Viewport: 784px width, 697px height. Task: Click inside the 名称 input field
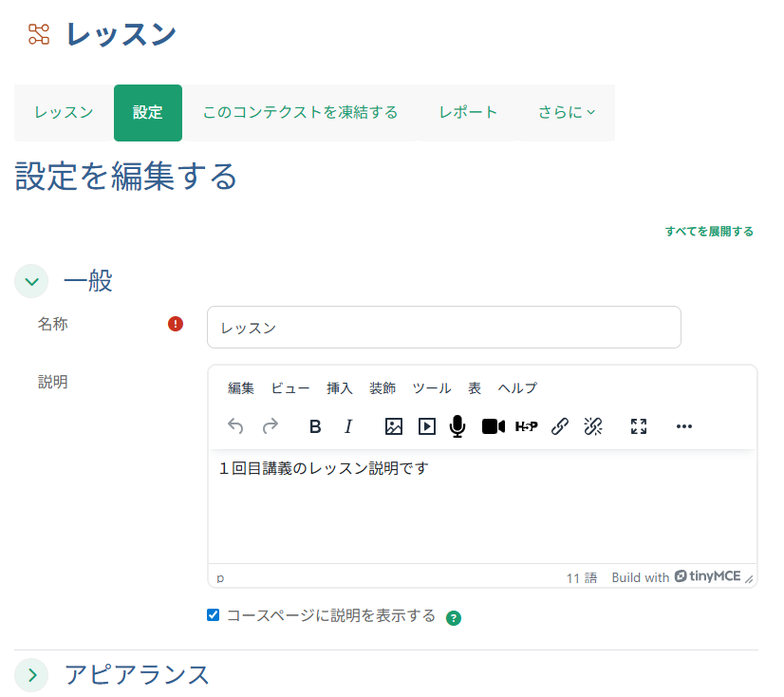point(444,327)
